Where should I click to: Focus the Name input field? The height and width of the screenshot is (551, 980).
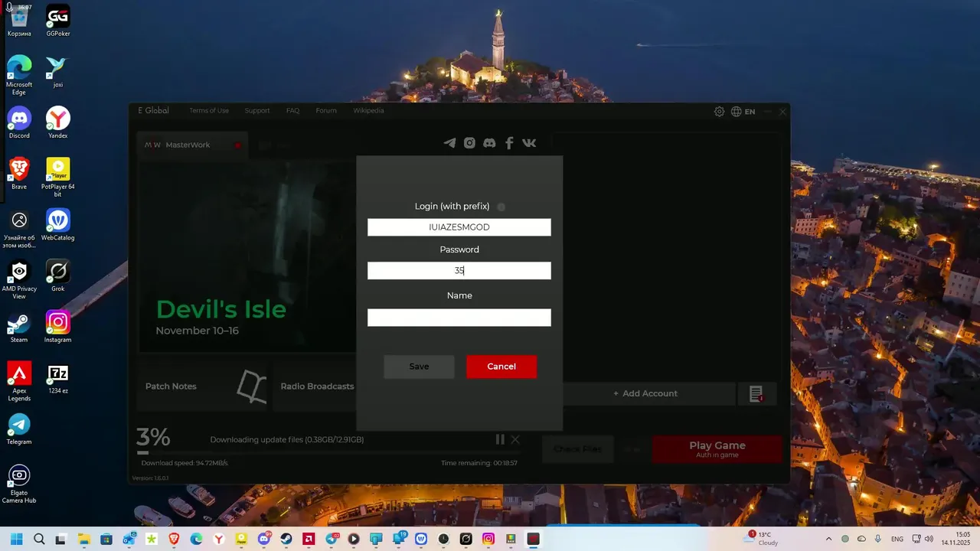pos(459,318)
